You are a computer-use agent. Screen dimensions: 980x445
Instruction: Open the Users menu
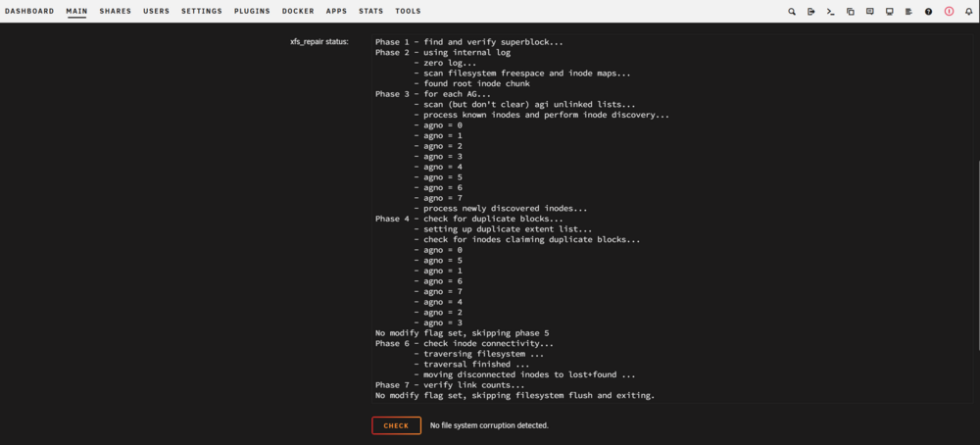point(156,11)
